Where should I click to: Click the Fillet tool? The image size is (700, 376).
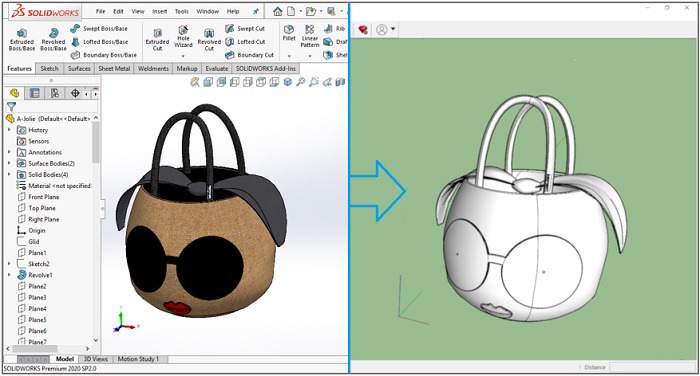tap(289, 33)
